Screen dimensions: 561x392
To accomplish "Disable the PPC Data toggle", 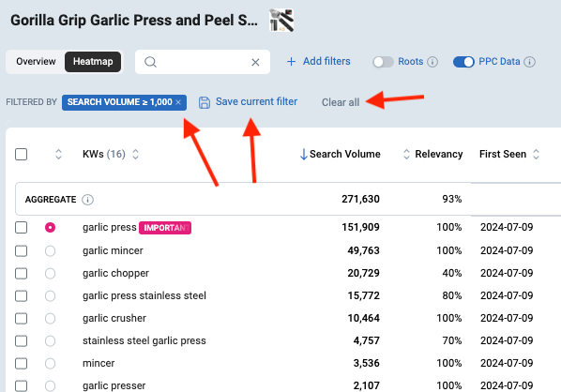I will (x=463, y=62).
